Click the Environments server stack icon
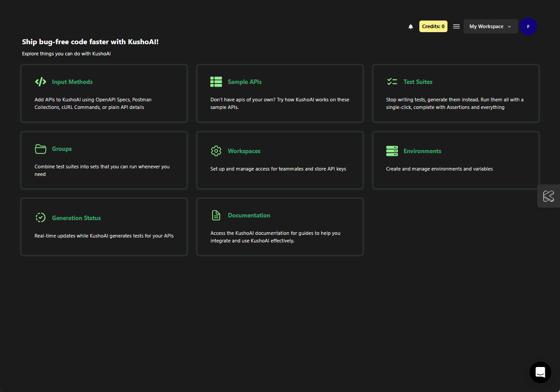 point(392,151)
